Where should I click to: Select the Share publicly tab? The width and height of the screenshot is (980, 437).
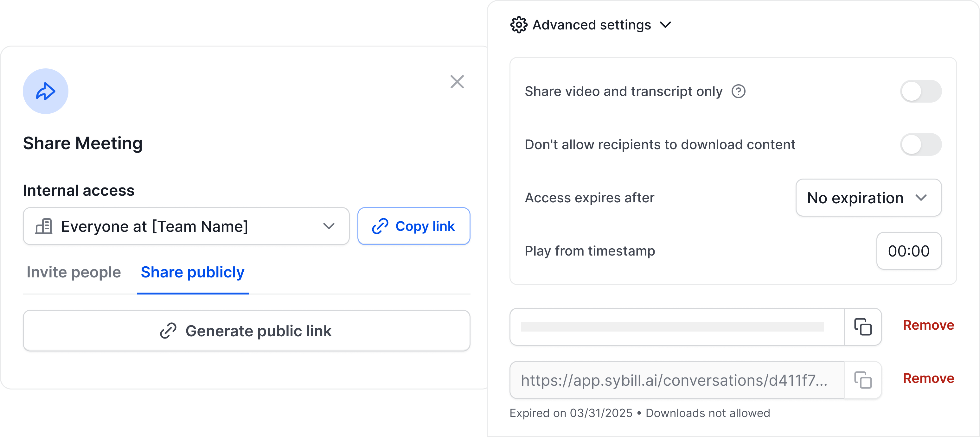tap(193, 272)
